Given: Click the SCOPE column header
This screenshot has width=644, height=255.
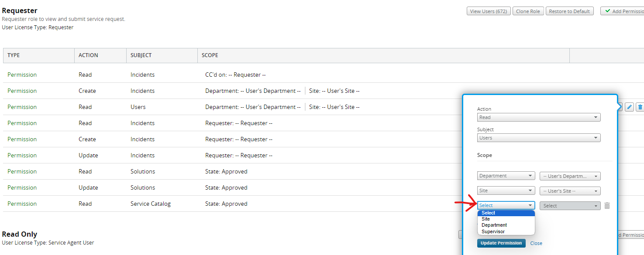Looking at the screenshot, I should point(210,55).
